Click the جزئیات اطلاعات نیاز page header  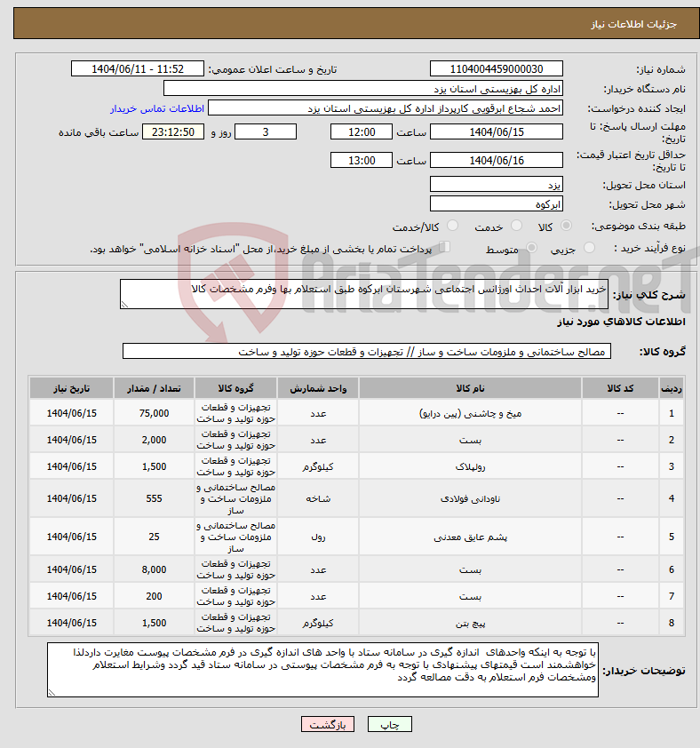point(633,24)
